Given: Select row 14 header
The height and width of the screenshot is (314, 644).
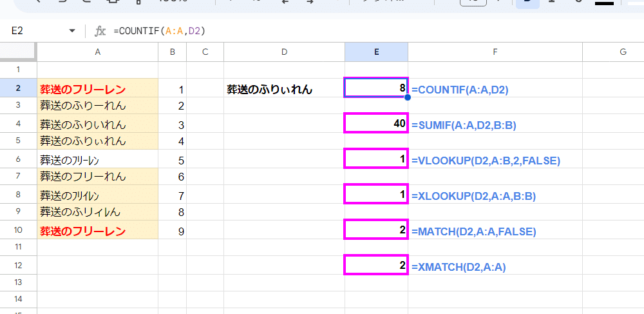Looking at the screenshot, I should point(19,300).
